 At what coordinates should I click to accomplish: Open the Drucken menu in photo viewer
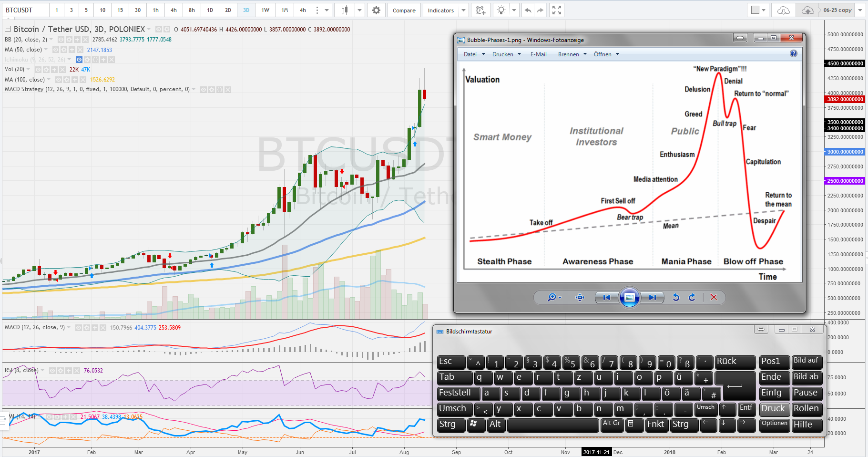[x=507, y=54]
